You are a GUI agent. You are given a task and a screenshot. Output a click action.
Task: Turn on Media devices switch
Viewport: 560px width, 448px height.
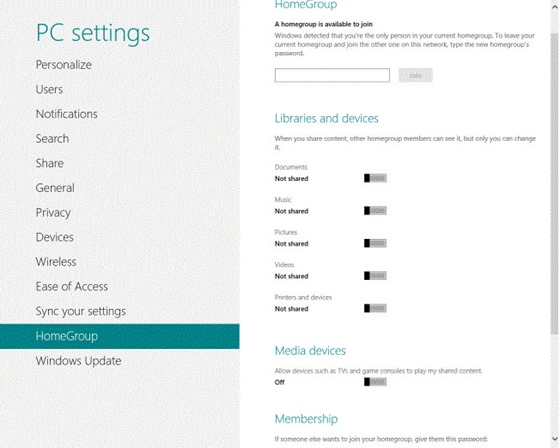pos(375,382)
